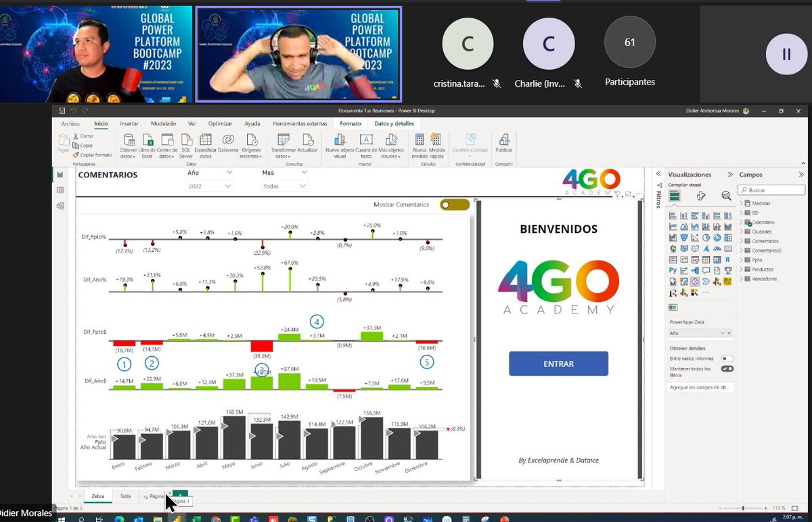Click Agregue los campos de obtención well
The height and width of the screenshot is (522, 812).
(701, 387)
